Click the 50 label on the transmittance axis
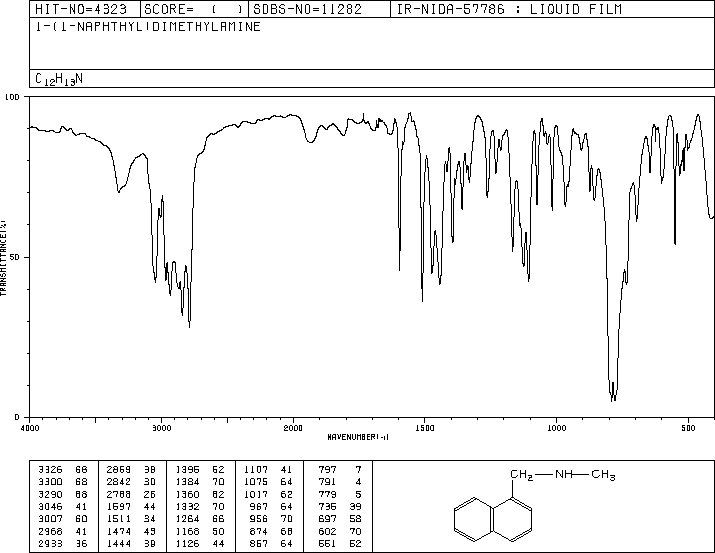Image resolution: width=715 pixels, height=553 pixels. [15, 257]
